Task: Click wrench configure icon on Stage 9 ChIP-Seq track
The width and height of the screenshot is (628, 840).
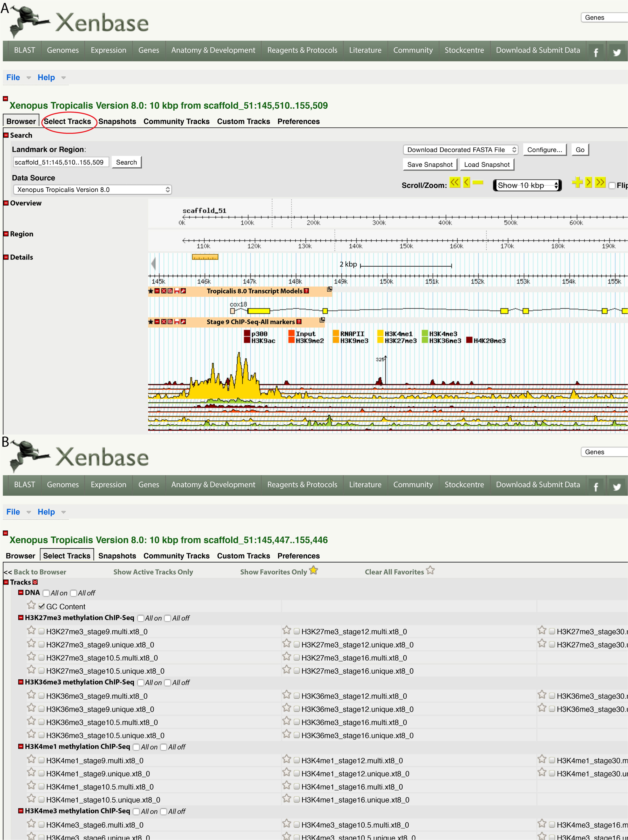Action: [183, 322]
